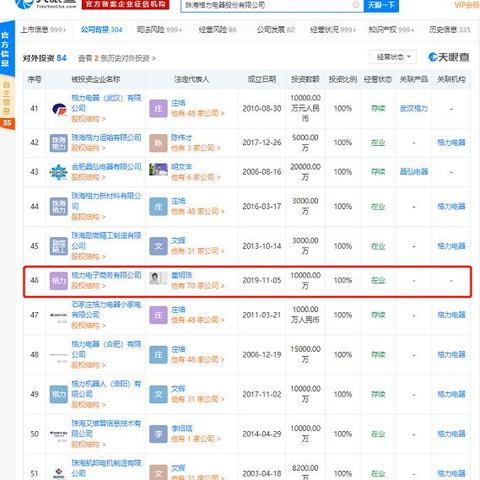
Task: Switch to the 上市信息 tab
Action: click(x=43, y=30)
